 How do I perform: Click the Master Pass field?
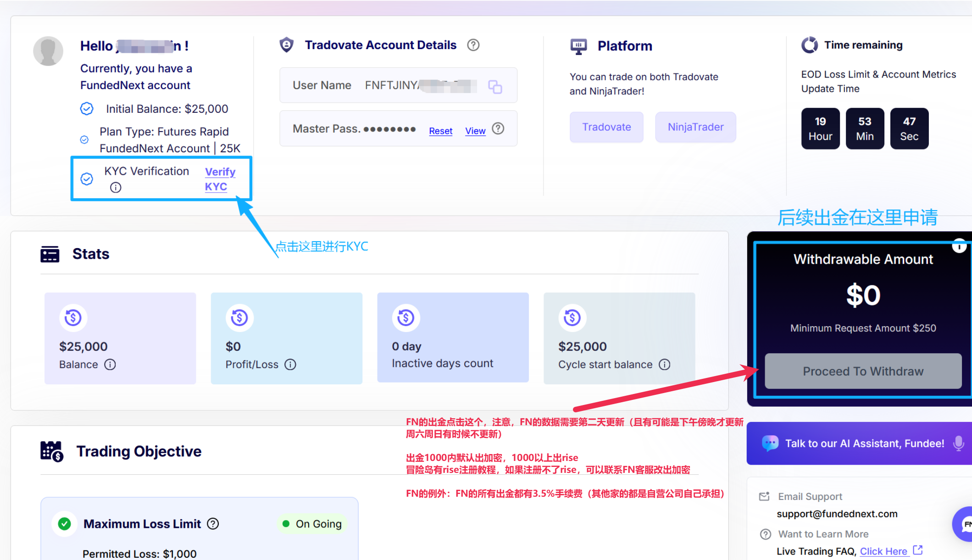coord(398,128)
